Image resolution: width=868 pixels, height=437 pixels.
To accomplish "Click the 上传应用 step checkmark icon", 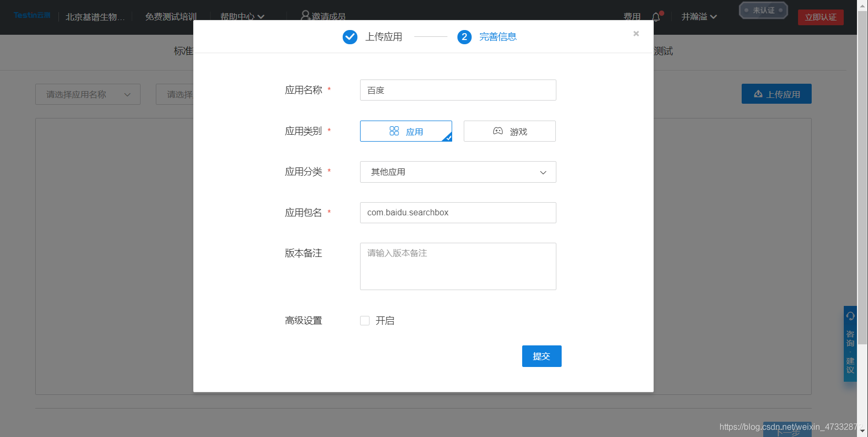I will coord(350,37).
